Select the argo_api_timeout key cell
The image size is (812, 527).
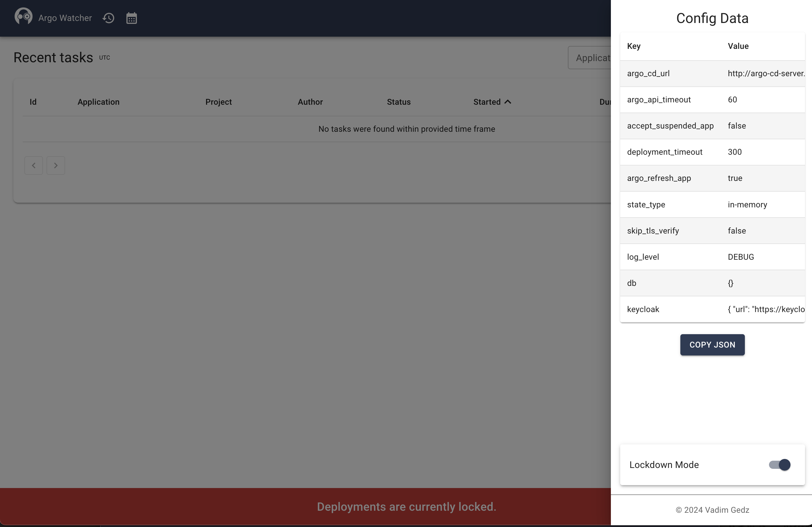670,100
